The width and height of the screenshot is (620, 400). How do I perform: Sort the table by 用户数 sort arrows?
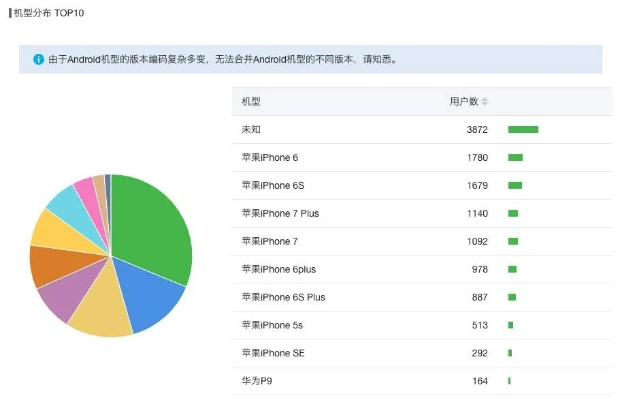[485, 102]
